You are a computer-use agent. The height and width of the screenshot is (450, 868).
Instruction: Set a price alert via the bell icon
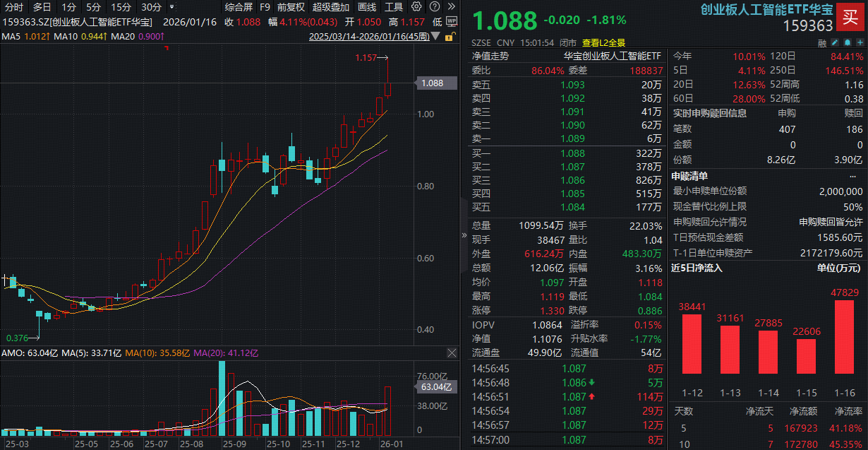(848, 42)
